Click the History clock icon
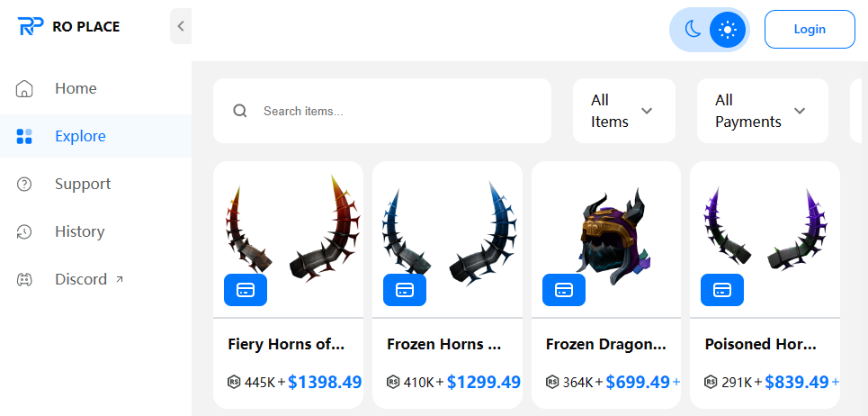Image resolution: width=868 pixels, height=416 pixels. tap(24, 231)
